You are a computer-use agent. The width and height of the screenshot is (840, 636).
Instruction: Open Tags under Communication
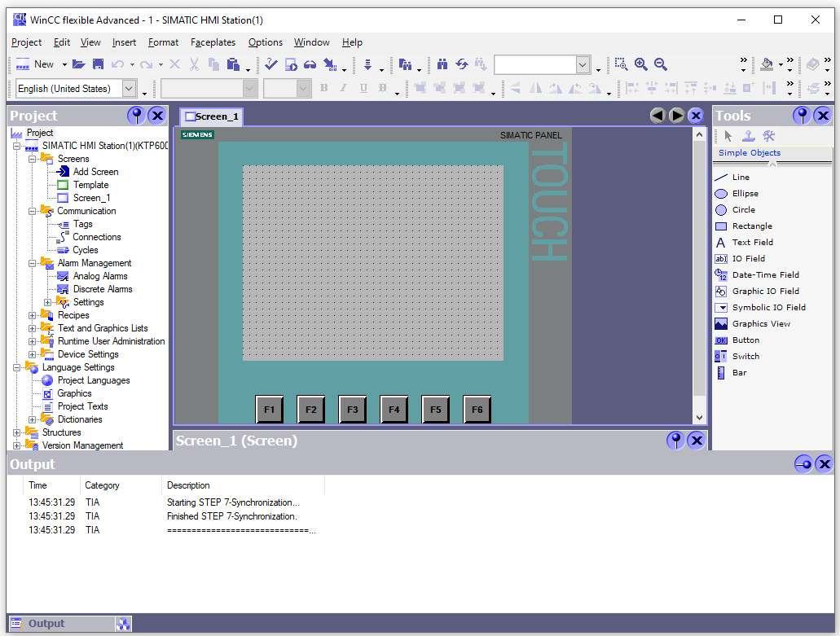(82, 224)
